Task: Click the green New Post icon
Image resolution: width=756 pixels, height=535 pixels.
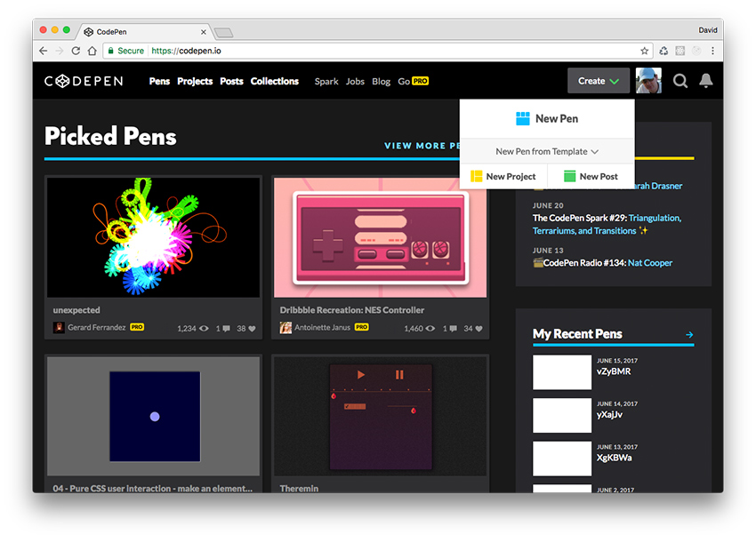Action: [569, 176]
